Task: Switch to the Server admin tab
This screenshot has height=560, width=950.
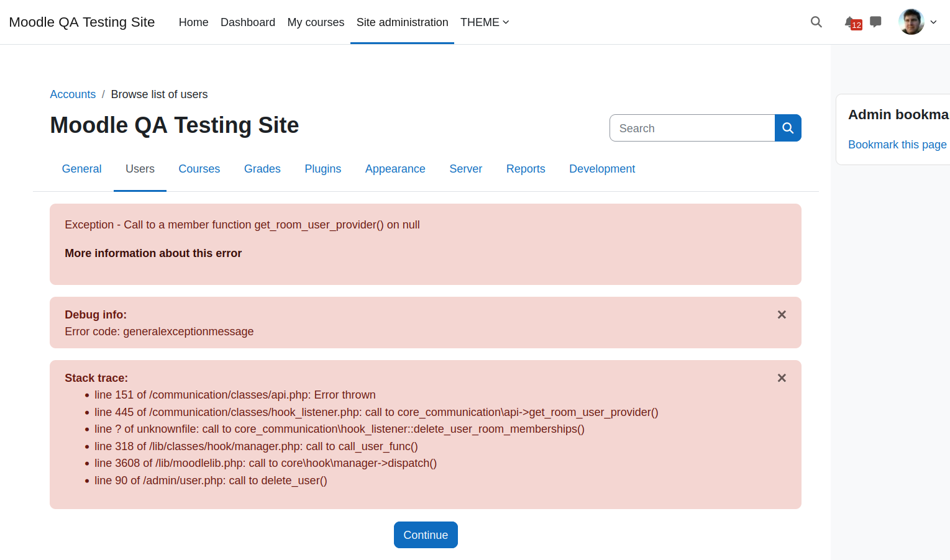Action: tap(465, 169)
